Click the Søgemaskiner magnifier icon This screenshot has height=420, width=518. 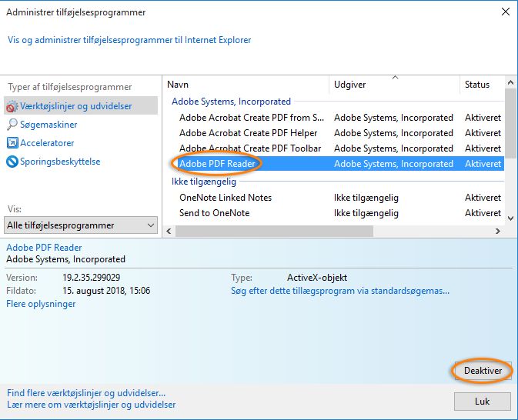(12, 125)
